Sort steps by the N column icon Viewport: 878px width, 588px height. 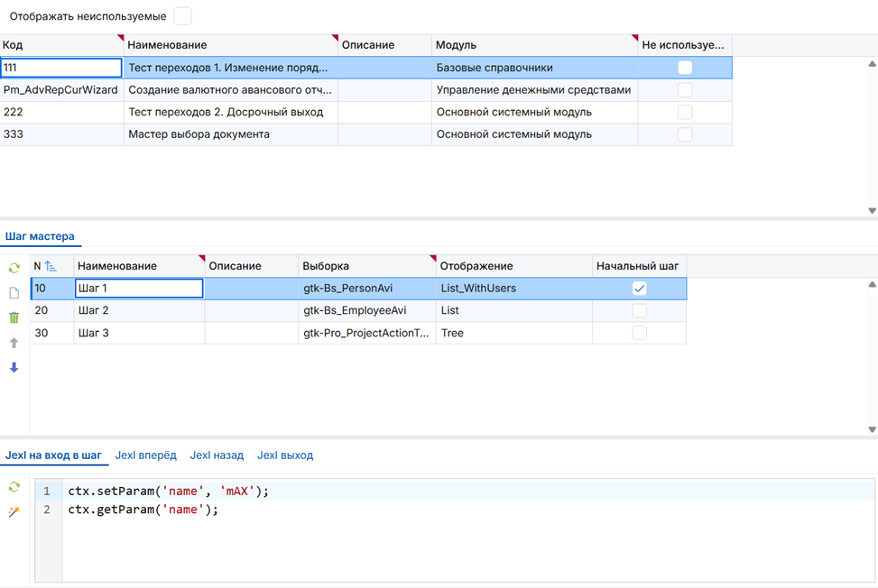pos(51,266)
